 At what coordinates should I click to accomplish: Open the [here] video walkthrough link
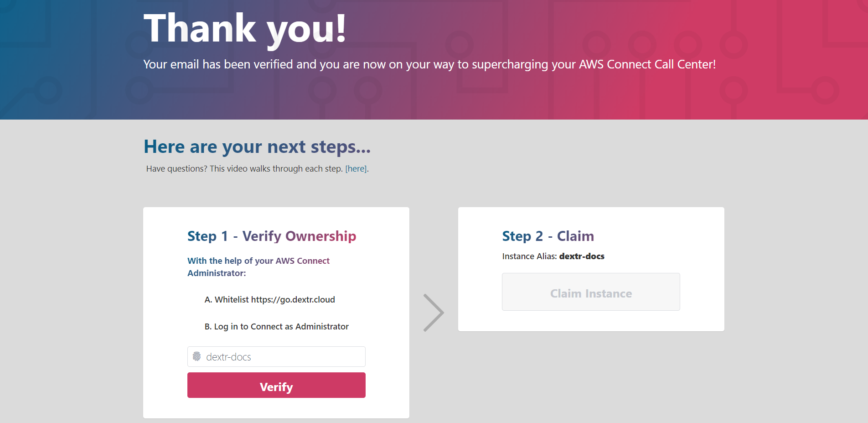tap(356, 169)
